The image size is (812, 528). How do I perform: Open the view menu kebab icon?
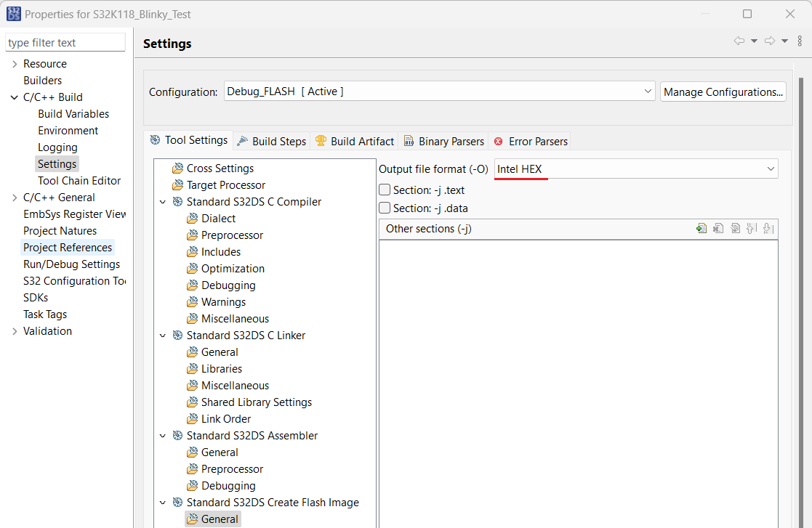click(800, 41)
